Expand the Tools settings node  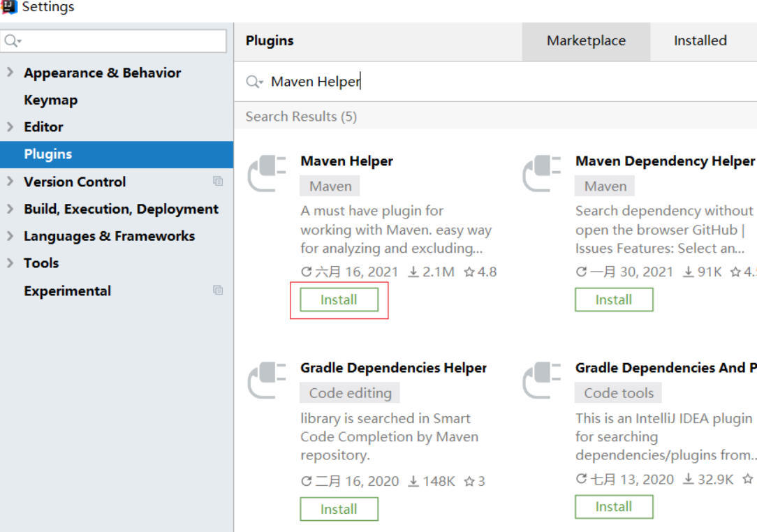pyautogui.click(x=10, y=263)
